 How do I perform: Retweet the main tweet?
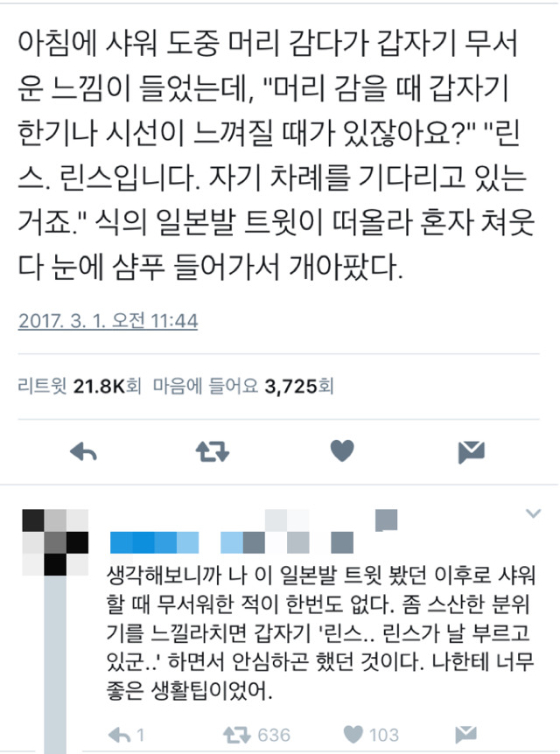tap(212, 452)
